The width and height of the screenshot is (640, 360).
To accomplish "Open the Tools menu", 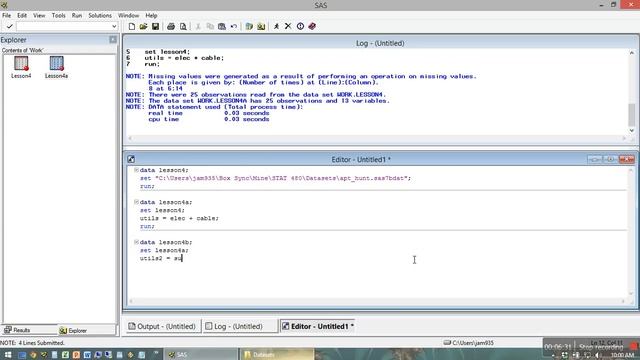I will point(58,16).
